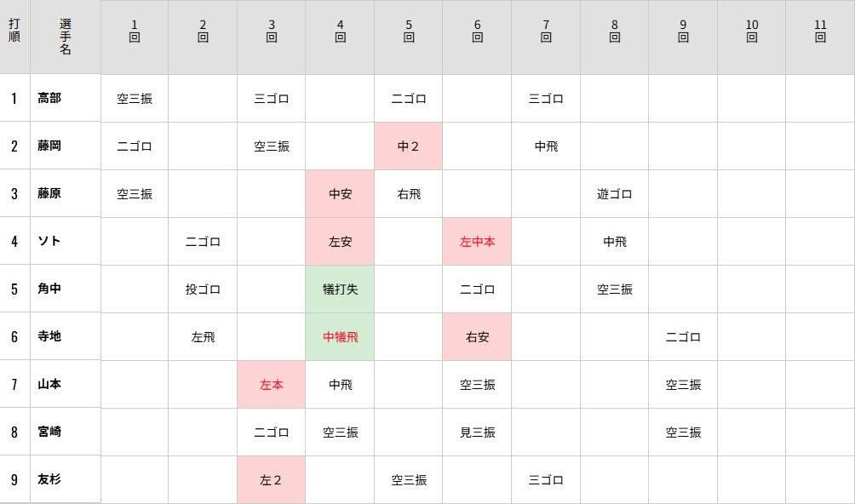Click the 選手名 column header
Screen dimensions: 855x504
click(x=66, y=37)
